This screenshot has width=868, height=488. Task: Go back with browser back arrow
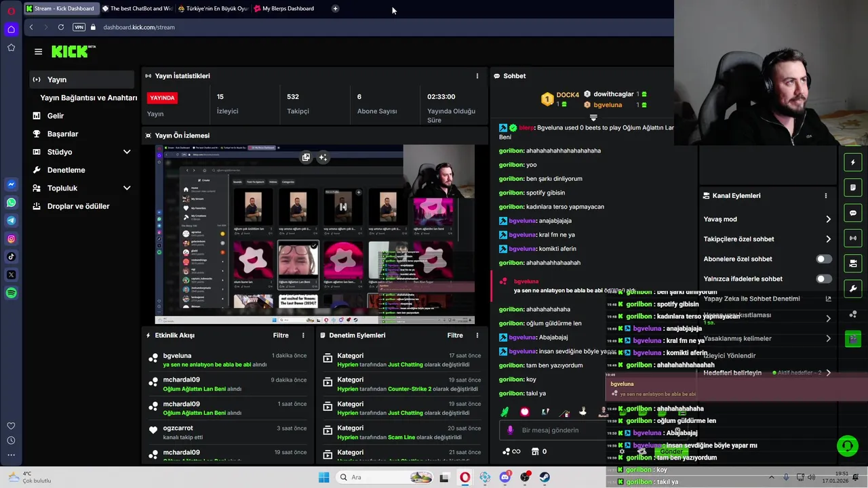[31, 27]
